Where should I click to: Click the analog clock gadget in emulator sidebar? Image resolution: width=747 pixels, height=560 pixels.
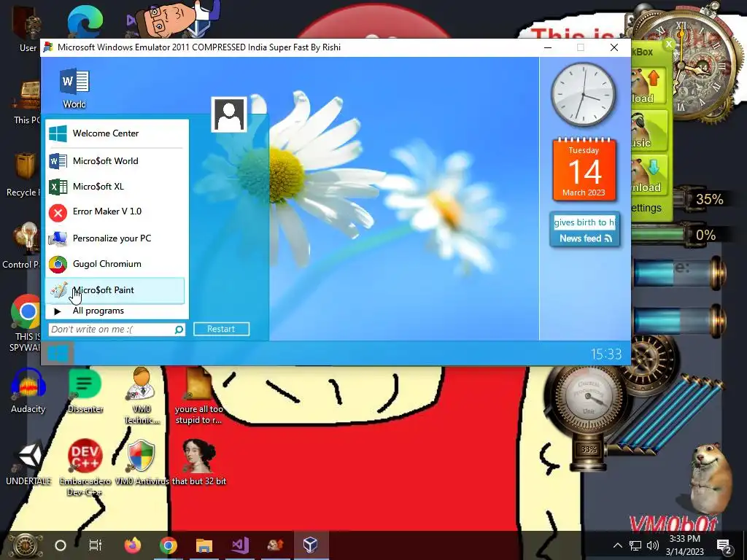click(583, 94)
